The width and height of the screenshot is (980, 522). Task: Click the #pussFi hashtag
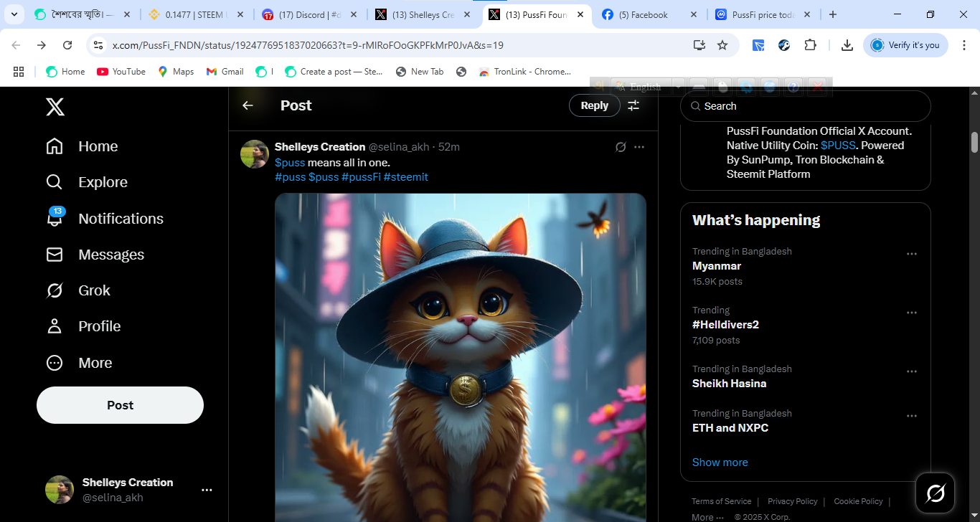tap(361, 176)
